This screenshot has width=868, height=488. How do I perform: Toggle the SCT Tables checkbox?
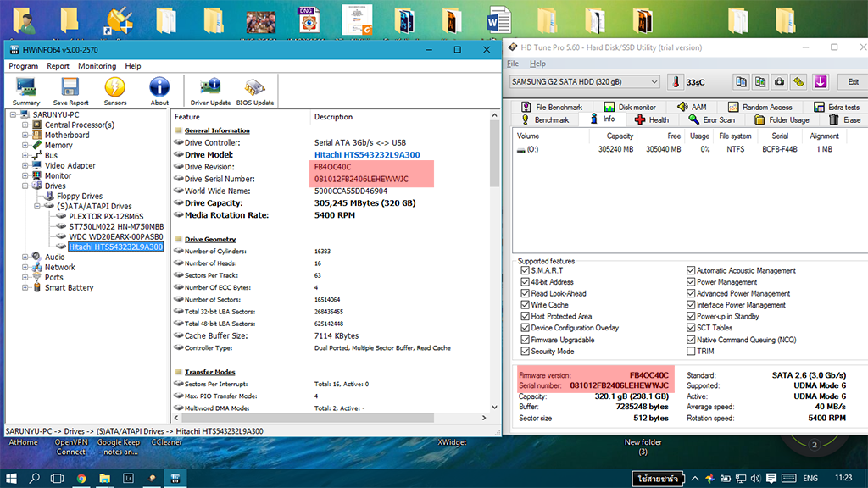click(x=691, y=328)
